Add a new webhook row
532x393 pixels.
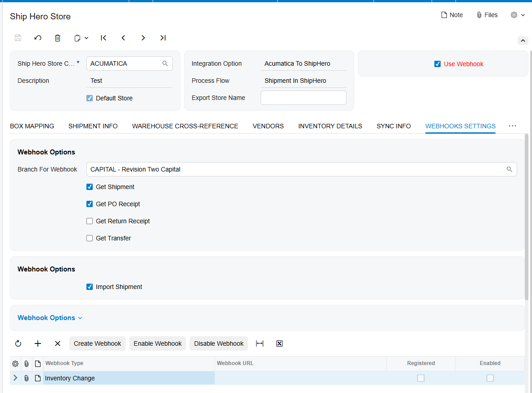[38, 343]
